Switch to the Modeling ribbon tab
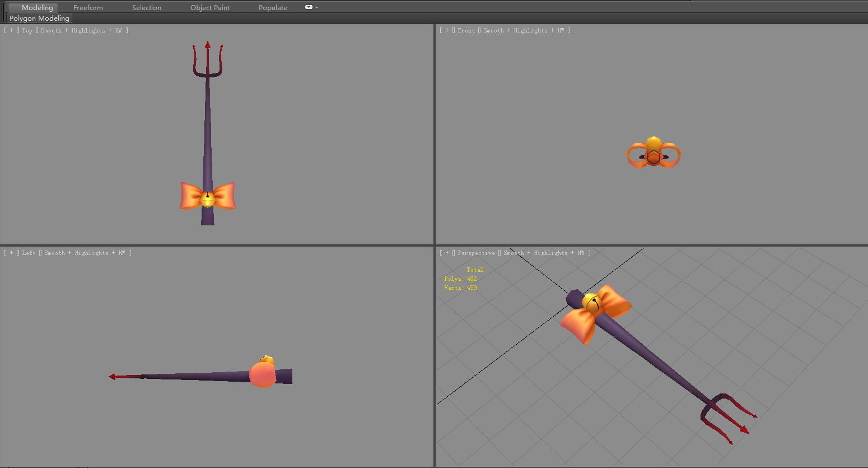This screenshot has height=468, width=868. pyautogui.click(x=37, y=7)
